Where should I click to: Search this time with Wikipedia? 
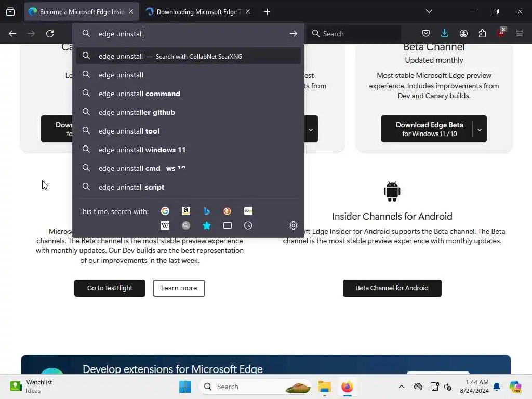[x=165, y=225]
